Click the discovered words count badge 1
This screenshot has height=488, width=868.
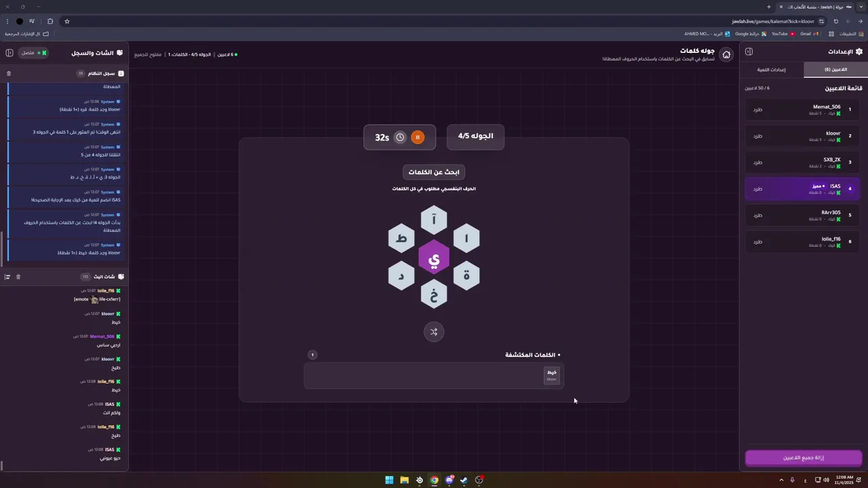point(312,355)
